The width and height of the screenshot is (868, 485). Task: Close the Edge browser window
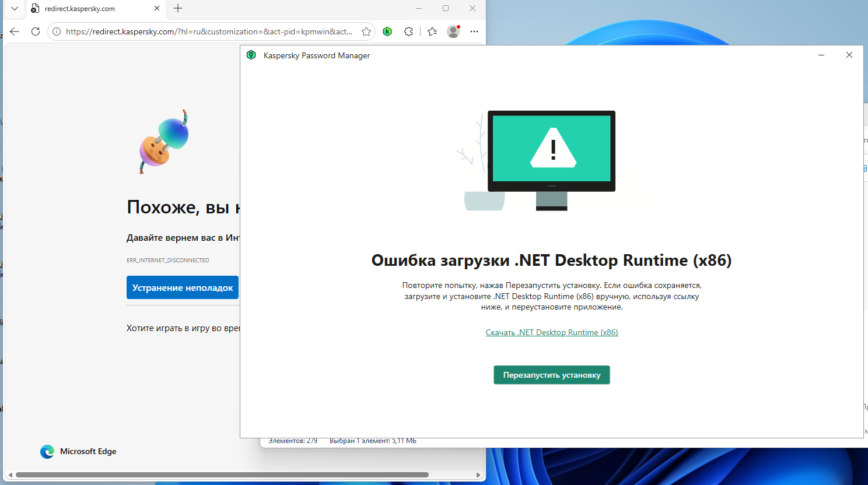pyautogui.click(x=473, y=9)
